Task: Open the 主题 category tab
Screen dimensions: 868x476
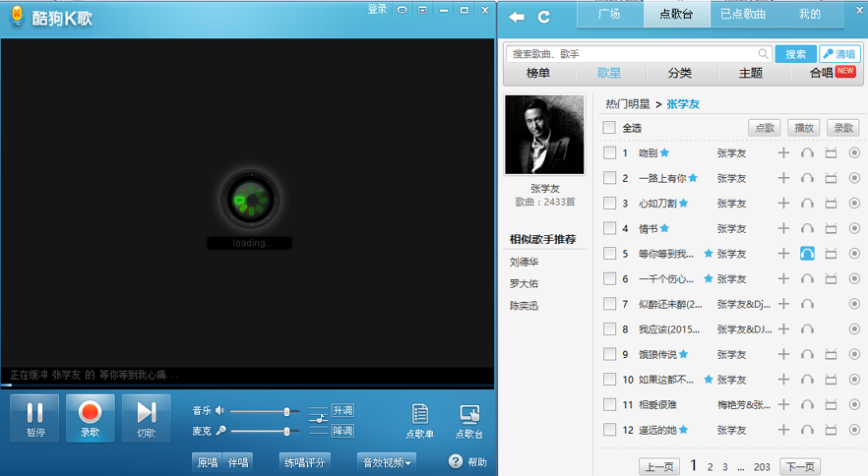Action: point(751,73)
